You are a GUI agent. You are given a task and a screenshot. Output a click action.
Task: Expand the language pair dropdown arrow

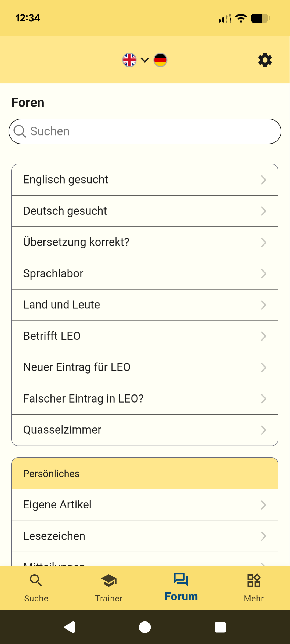145,60
